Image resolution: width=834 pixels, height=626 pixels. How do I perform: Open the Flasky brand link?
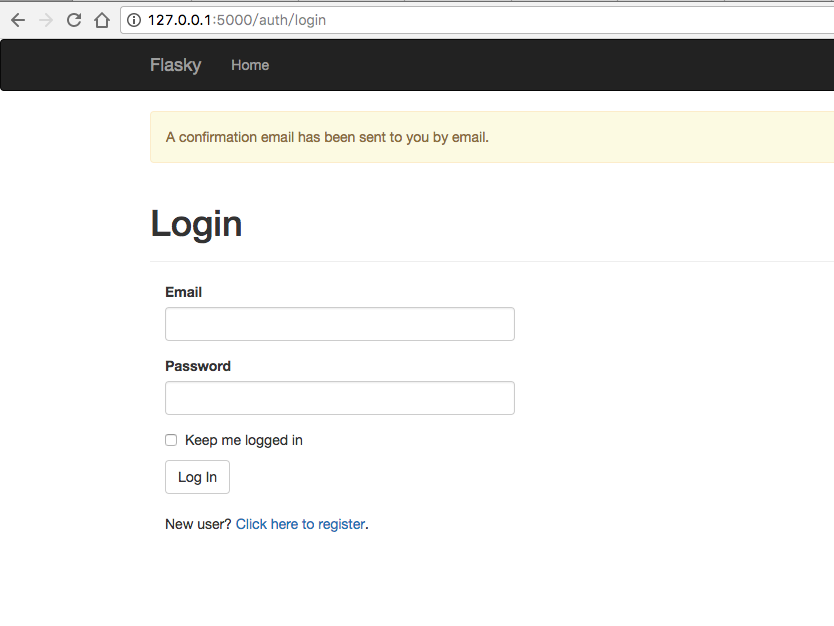coord(175,65)
